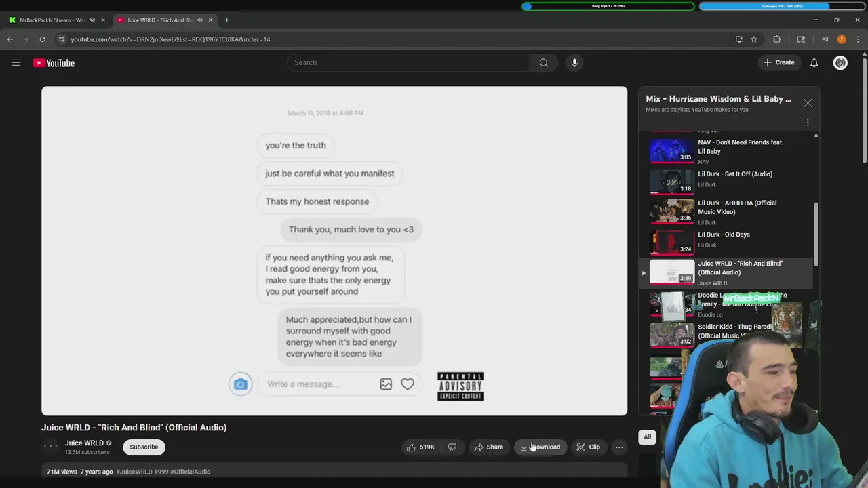Open a new browser tab
This screenshot has width=868, height=488.
tap(226, 20)
